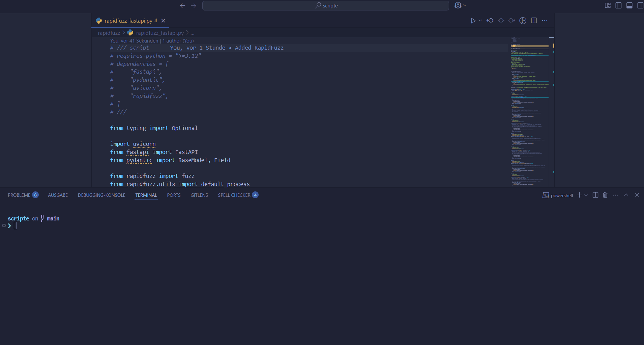Open GitLens previous revision icon
The height and width of the screenshot is (345, 644).
[490, 21]
